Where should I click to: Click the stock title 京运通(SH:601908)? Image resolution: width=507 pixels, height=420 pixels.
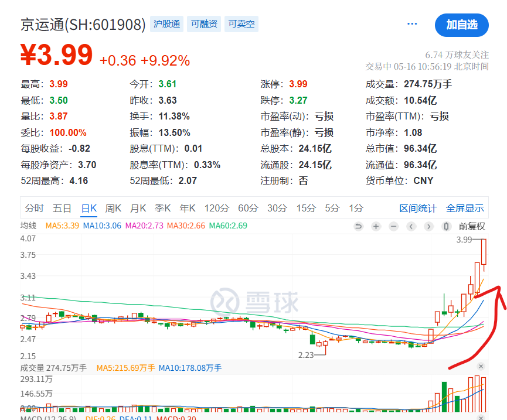click(x=83, y=25)
